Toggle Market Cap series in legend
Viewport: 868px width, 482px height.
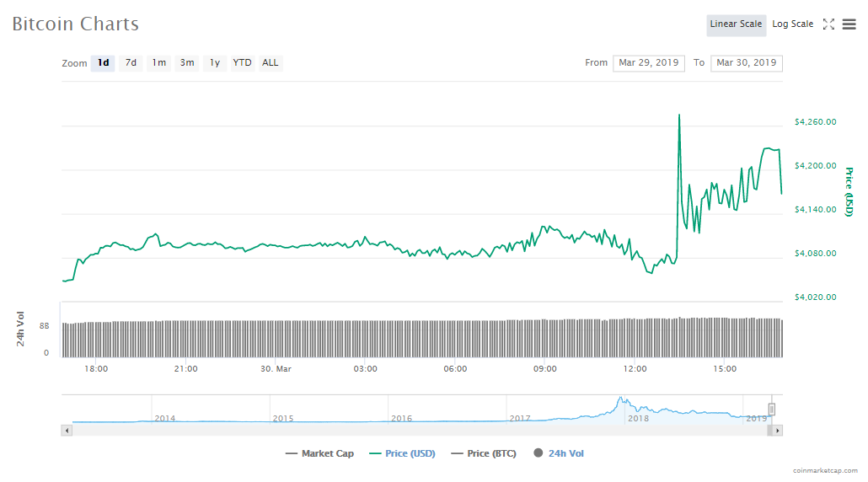click(x=319, y=453)
